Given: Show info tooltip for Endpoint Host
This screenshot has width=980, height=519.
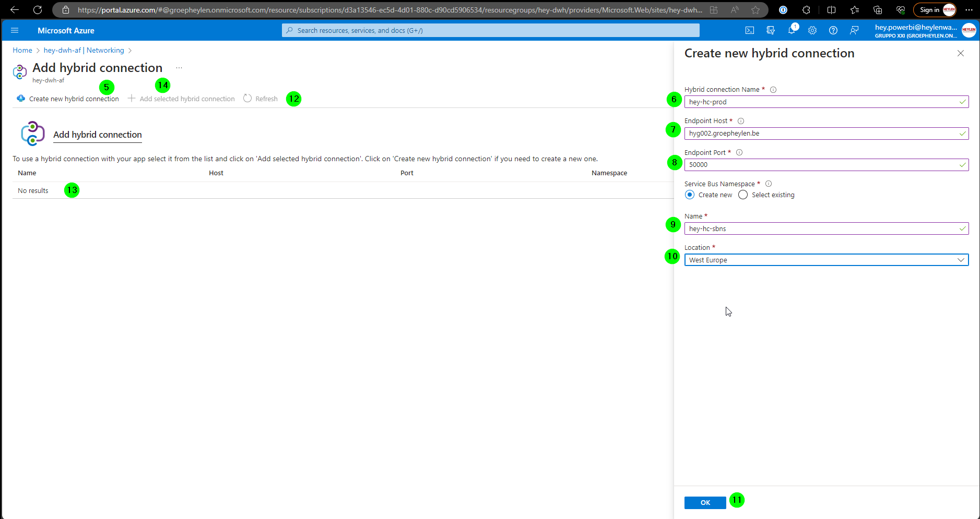Looking at the screenshot, I should click(741, 121).
